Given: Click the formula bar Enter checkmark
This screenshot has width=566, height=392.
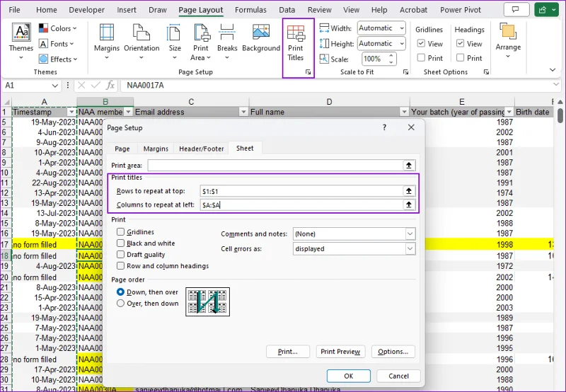Looking at the screenshot, I should (x=96, y=85).
